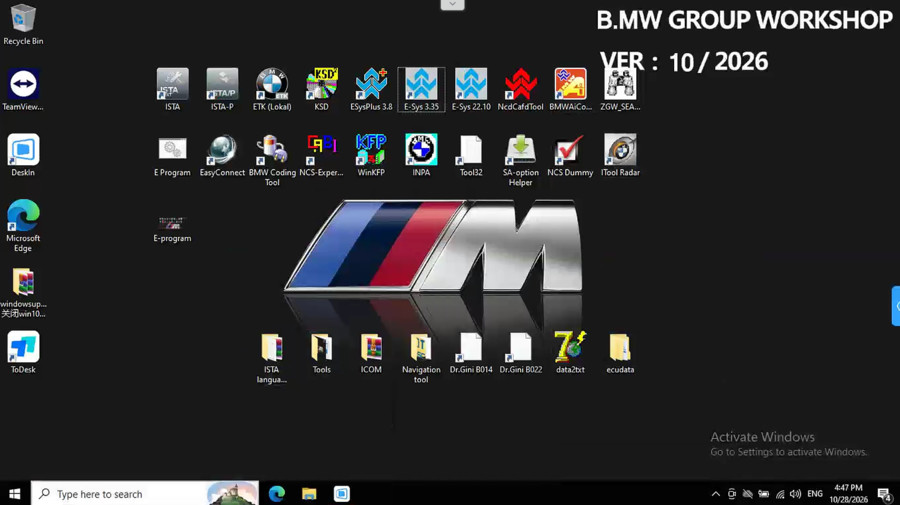Open the ISTA desktop shortcut
This screenshot has width=900, height=505.
coord(172,90)
